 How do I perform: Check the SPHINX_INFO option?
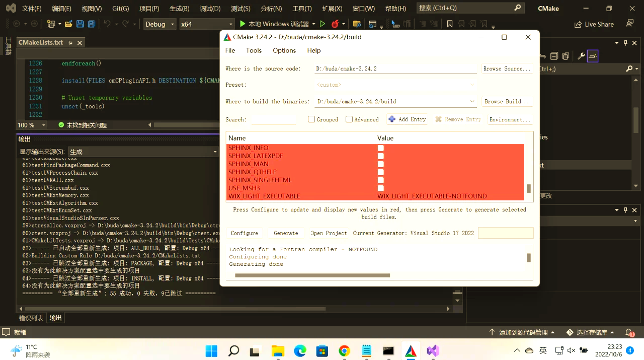point(381,148)
